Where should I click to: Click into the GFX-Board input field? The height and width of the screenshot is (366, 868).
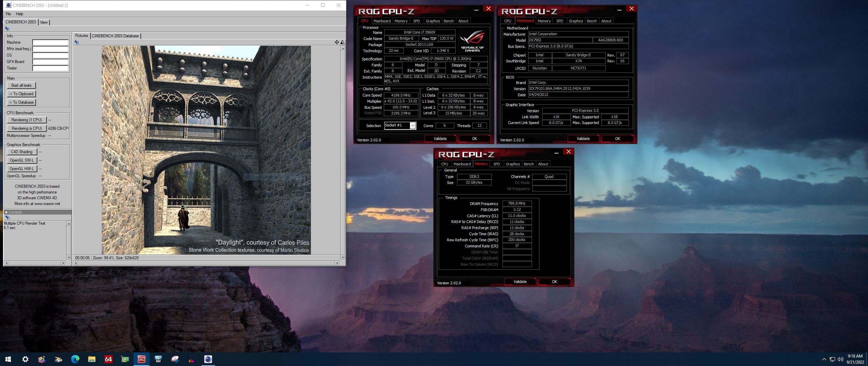(51, 62)
